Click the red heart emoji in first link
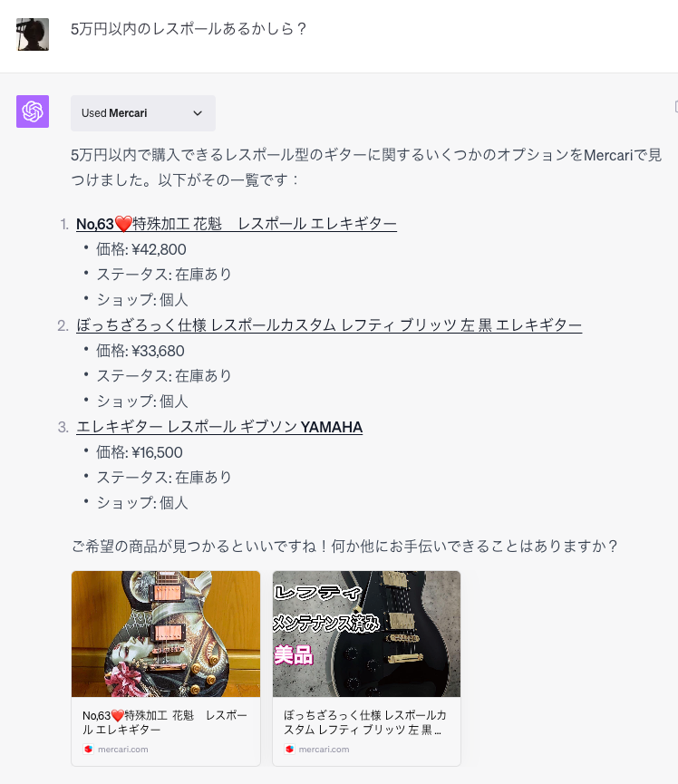Viewport: 678px width, 784px height. (x=123, y=224)
